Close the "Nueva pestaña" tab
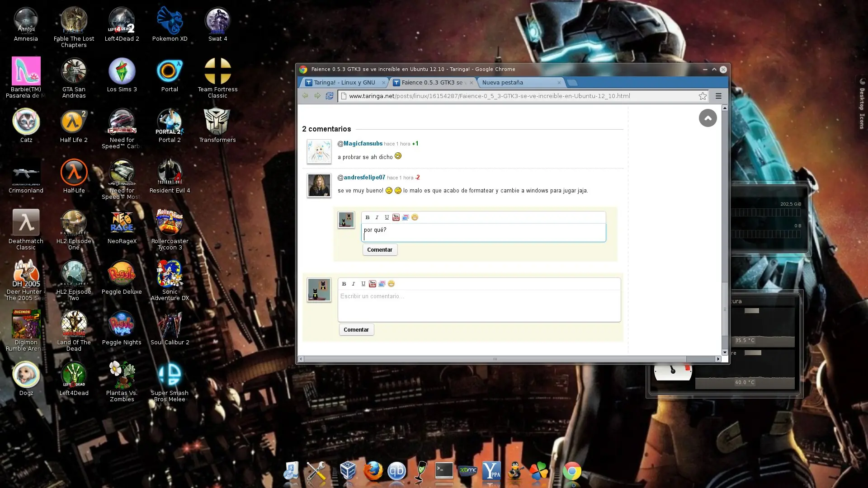The width and height of the screenshot is (868, 488). pyautogui.click(x=559, y=83)
